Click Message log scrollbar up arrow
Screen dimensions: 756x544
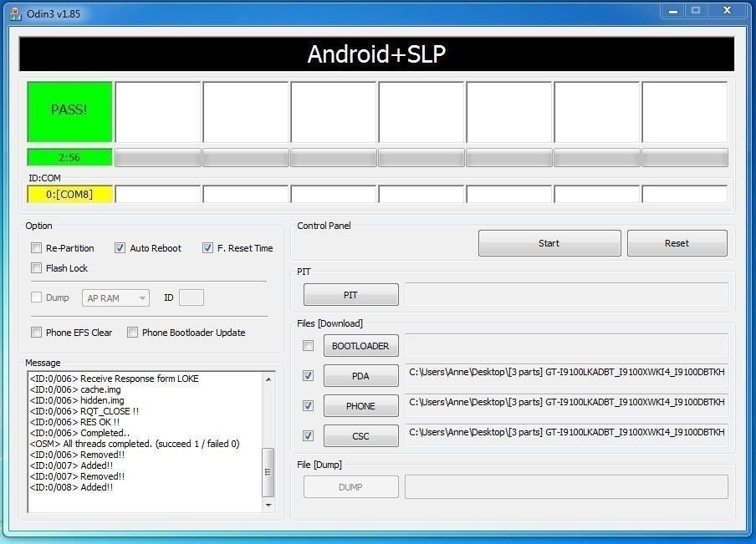(x=268, y=379)
